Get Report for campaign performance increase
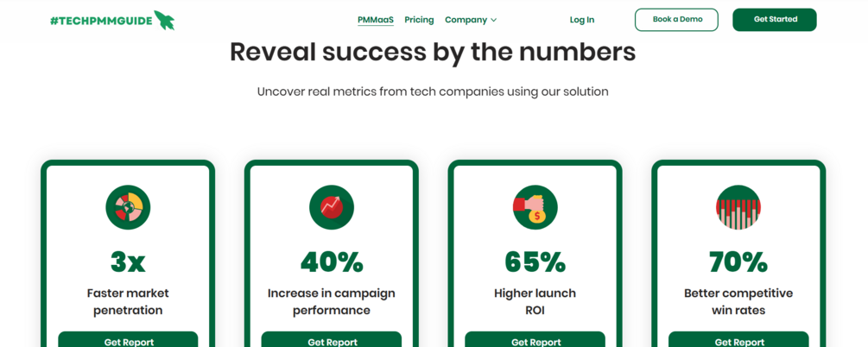The width and height of the screenshot is (868, 347). pos(332,340)
